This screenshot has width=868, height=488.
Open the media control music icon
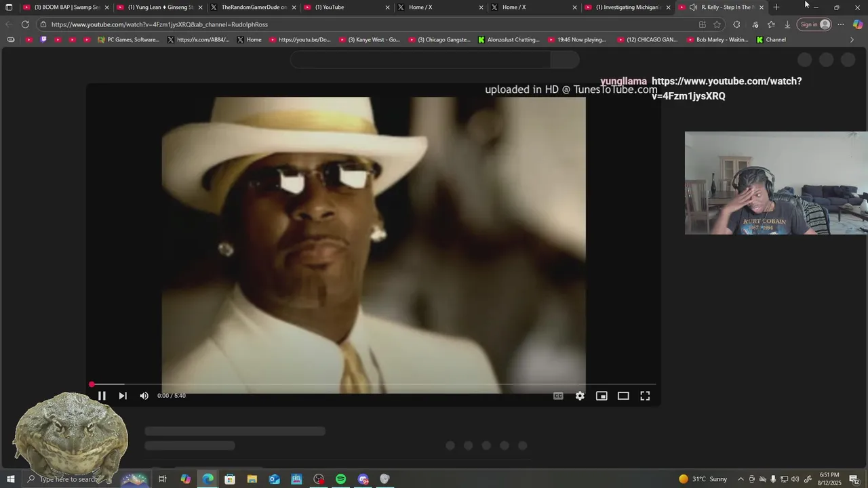pyautogui.click(x=755, y=24)
